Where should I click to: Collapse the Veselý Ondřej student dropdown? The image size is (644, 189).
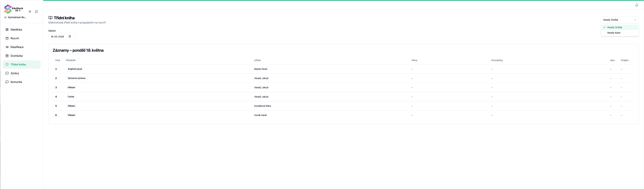pos(620,20)
